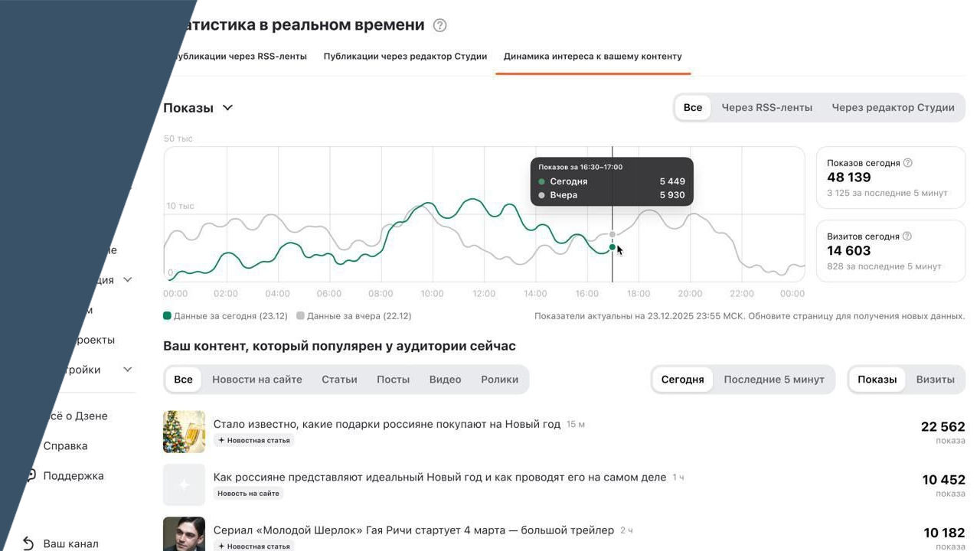
Task: Filter content by the 'Статьи' tab
Action: (339, 380)
